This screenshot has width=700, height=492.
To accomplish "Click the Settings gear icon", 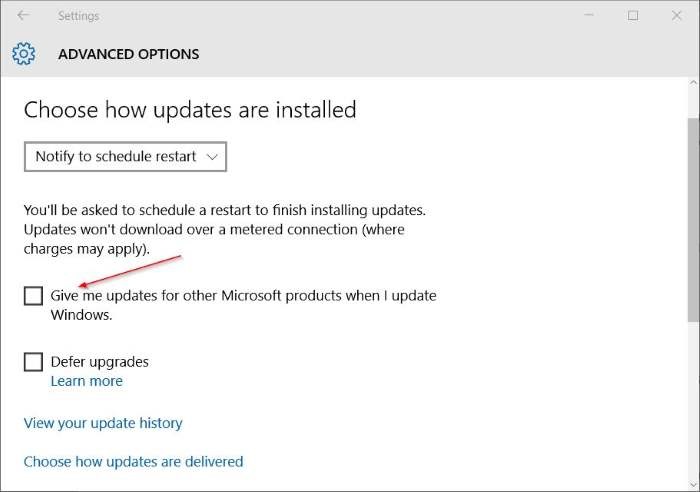I will point(24,54).
